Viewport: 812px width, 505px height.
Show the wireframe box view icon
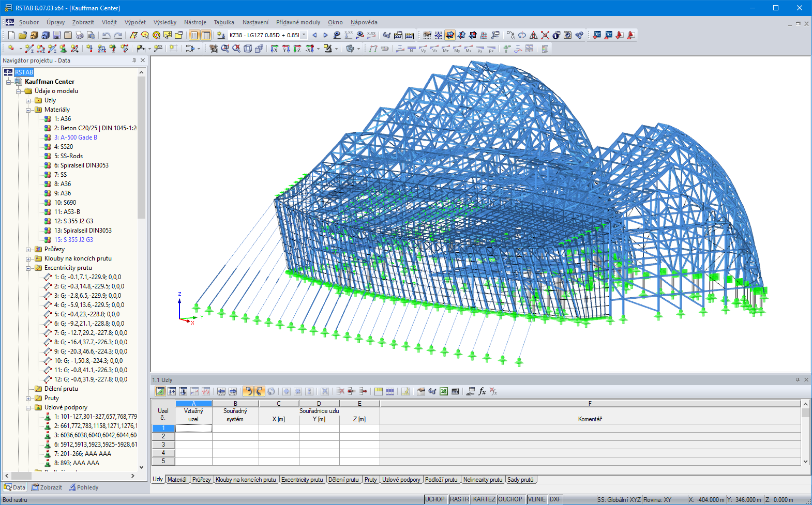248,49
